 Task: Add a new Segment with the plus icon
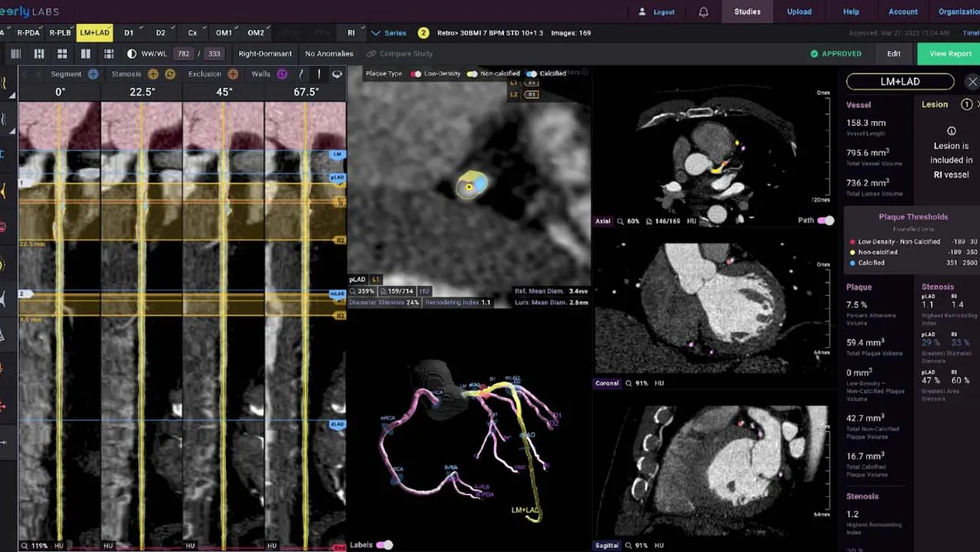coord(92,74)
